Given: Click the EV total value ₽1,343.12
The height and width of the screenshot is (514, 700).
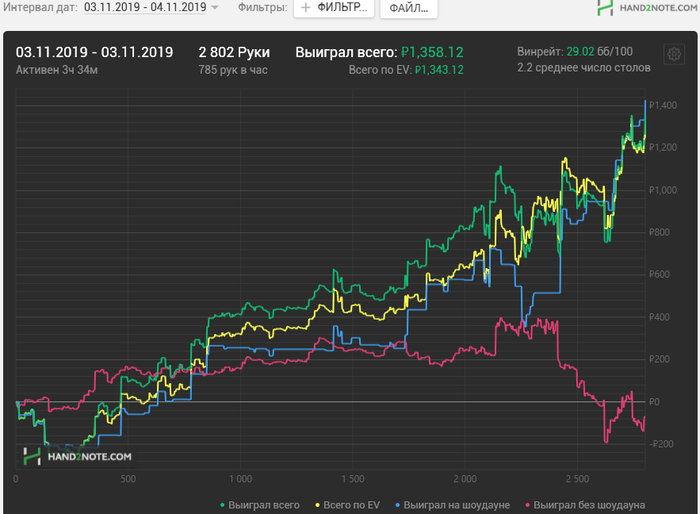Looking at the screenshot, I should pos(439,70).
